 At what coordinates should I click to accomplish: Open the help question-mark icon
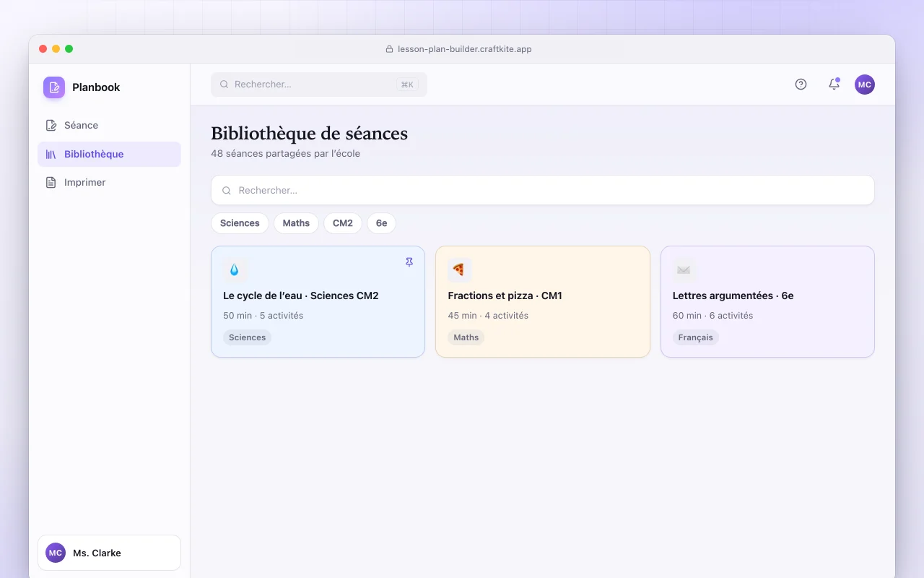click(801, 85)
